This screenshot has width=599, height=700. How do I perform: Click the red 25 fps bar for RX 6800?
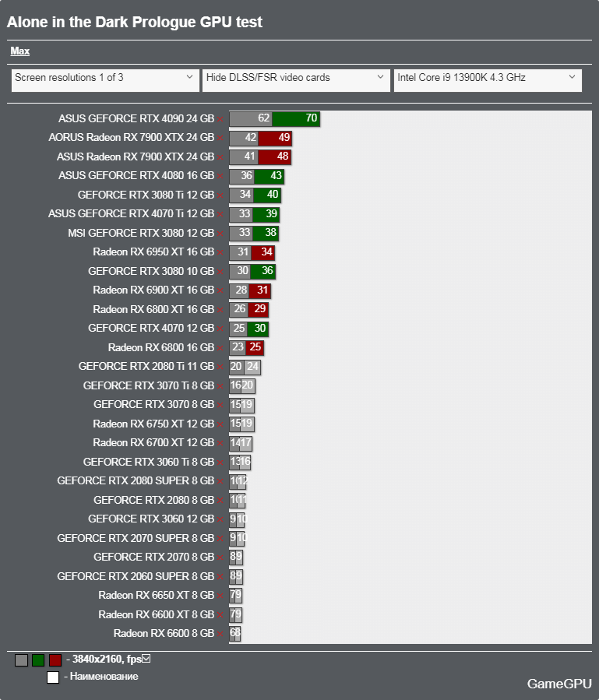pyautogui.click(x=255, y=348)
